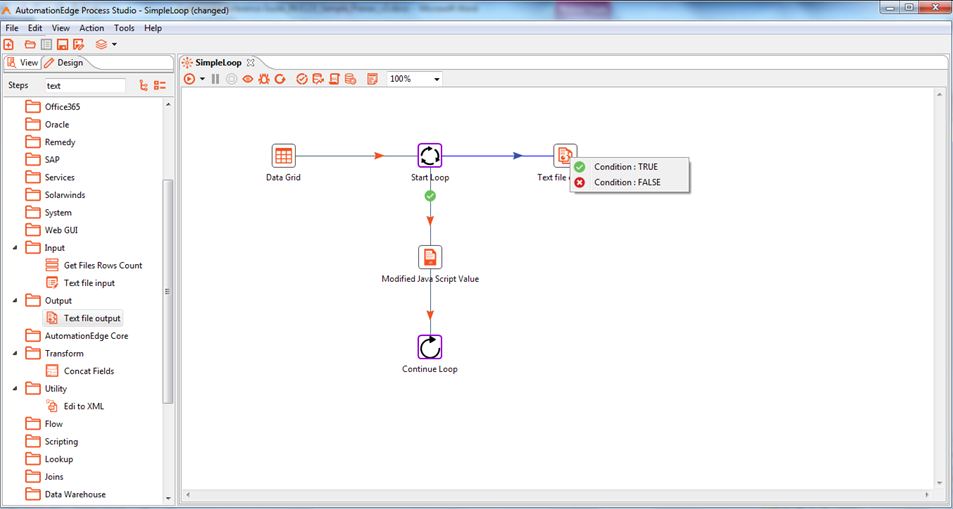The width and height of the screenshot is (953, 509).
Task: Collapse the Output folder
Action: pyautogui.click(x=15, y=301)
